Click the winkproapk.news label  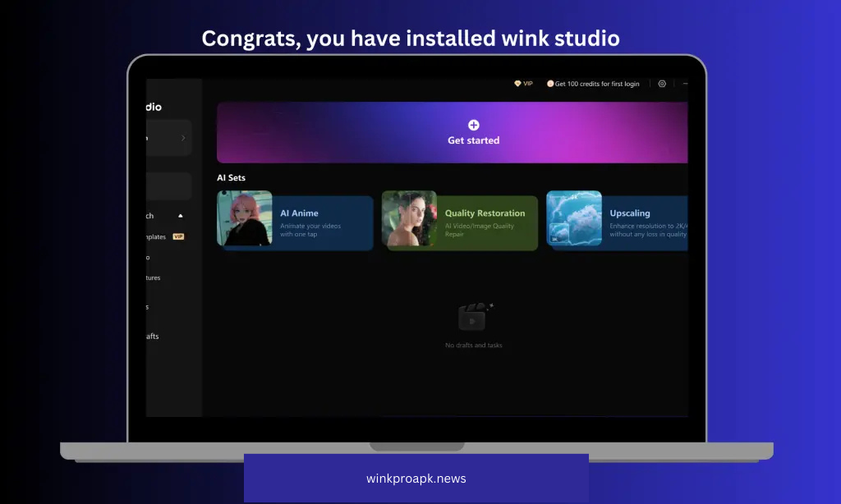click(x=416, y=479)
